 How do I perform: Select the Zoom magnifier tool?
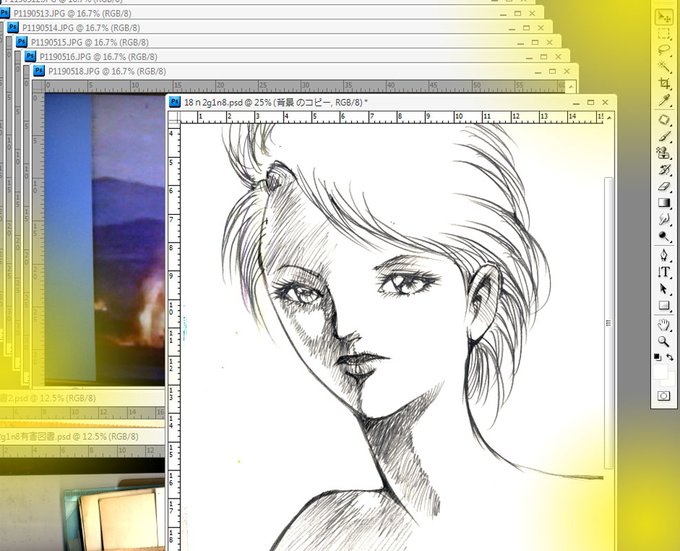tap(664, 341)
